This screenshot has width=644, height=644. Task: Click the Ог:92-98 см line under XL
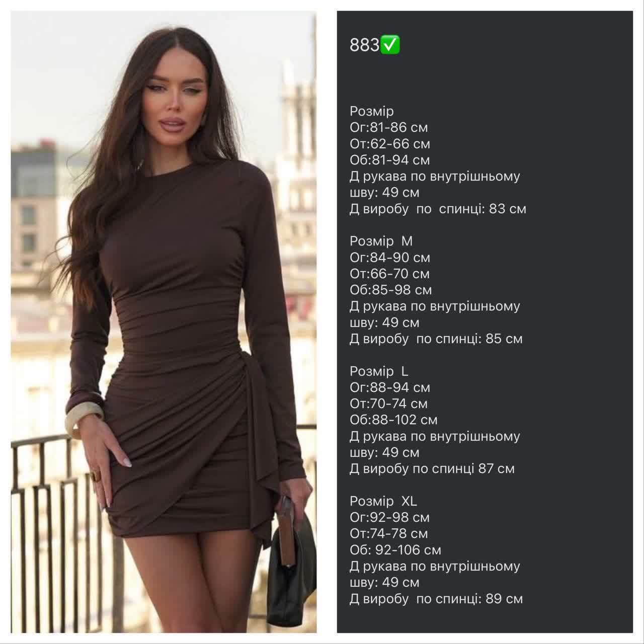(x=390, y=517)
